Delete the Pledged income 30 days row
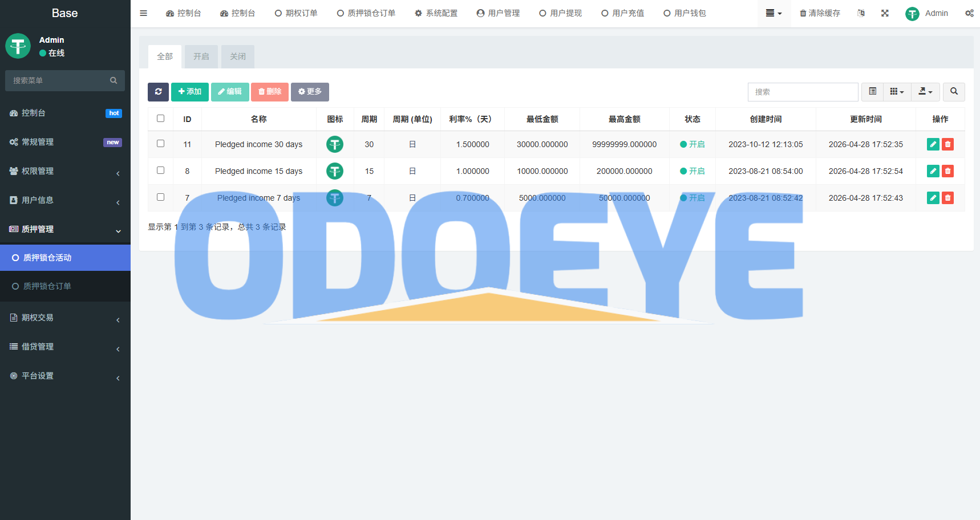980x520 pixels. (947, 144)
